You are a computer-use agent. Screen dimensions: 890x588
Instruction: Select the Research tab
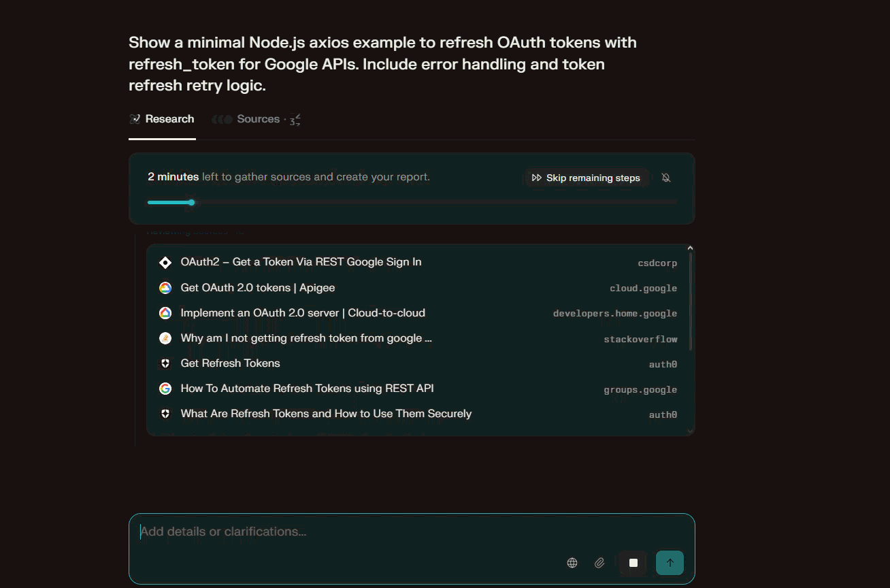[163, 119]
